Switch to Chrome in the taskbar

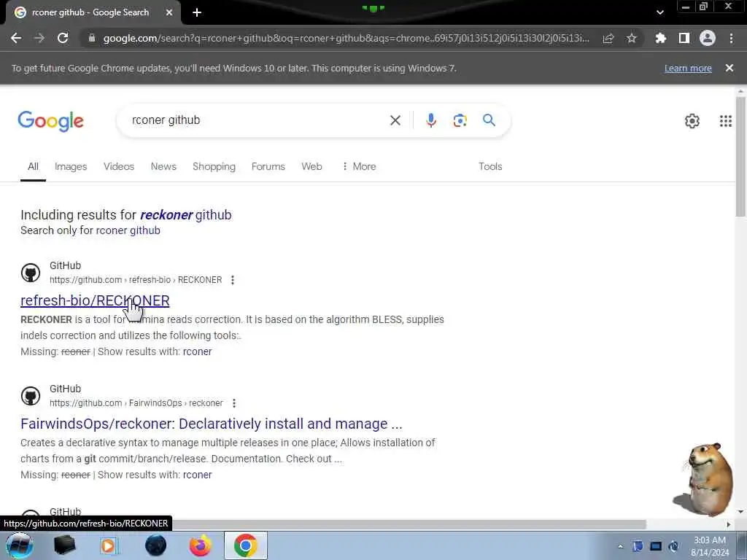245,545
